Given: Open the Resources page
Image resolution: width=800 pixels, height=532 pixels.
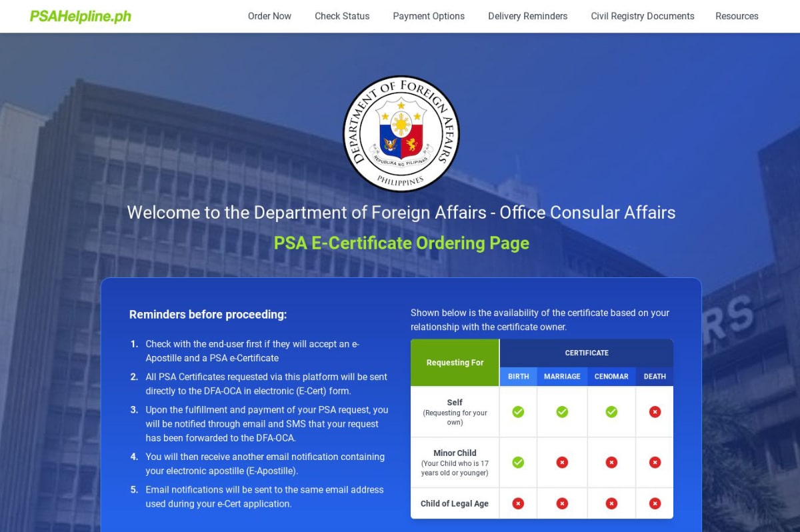Looking at the screenshot, I should 737,16.
